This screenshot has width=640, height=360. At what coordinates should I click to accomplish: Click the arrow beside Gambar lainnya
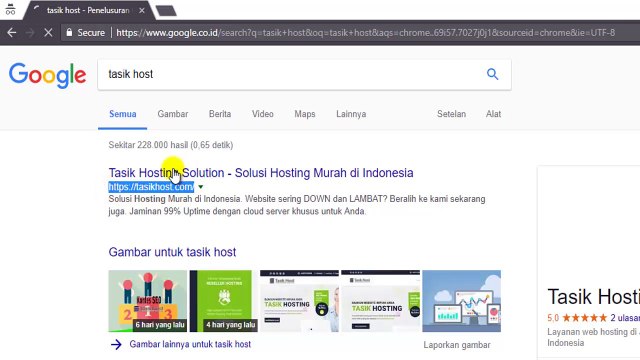pyautogui.click(x=116, y=344)
